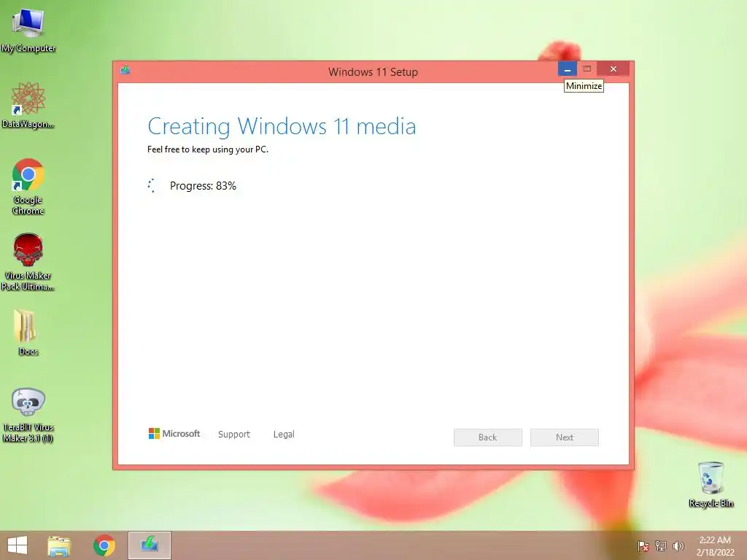Select the Google Chrome desktop shortcut

[28, 186]
